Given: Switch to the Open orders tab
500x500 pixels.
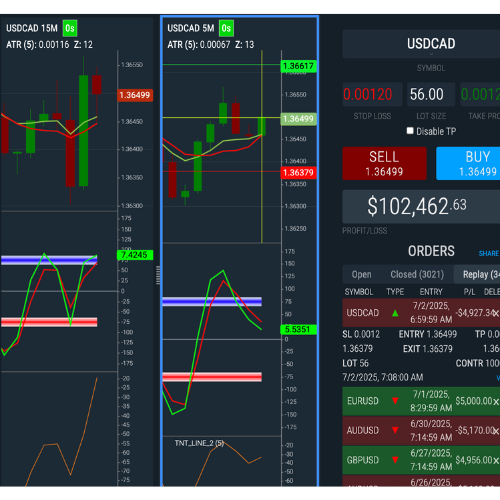Looking at the screenshot, I should (x=361, y=274).
